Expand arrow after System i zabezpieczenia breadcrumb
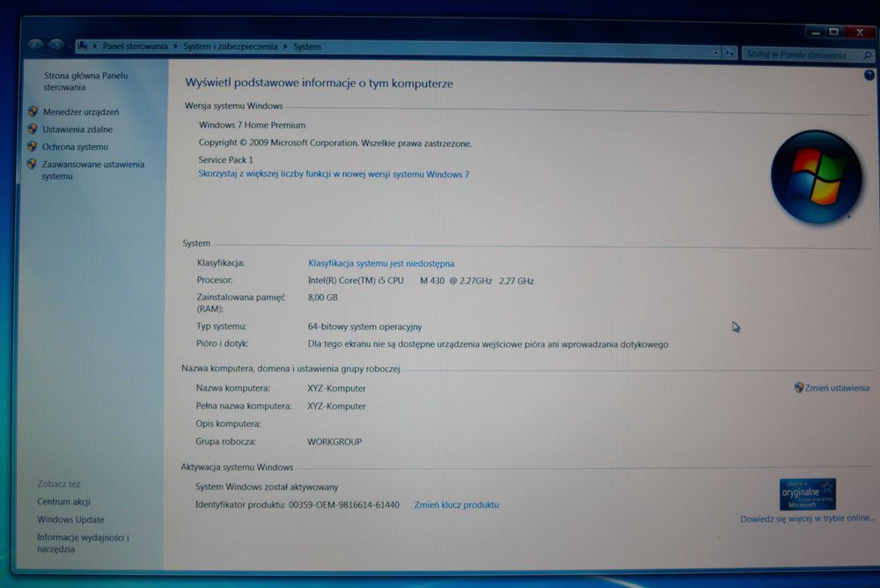This screenshot has height=588, width=880. click(x=285, y=46)
